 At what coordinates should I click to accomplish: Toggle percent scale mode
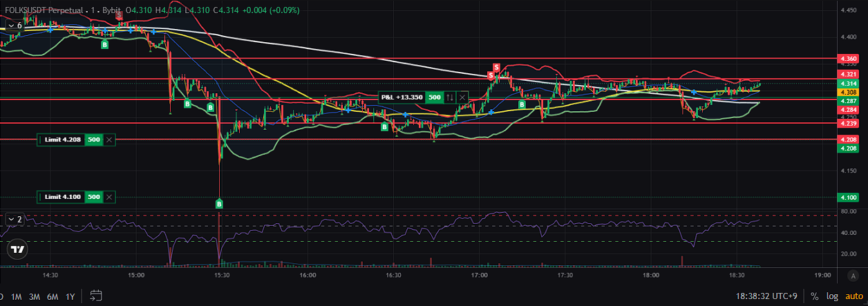point(814,296)
